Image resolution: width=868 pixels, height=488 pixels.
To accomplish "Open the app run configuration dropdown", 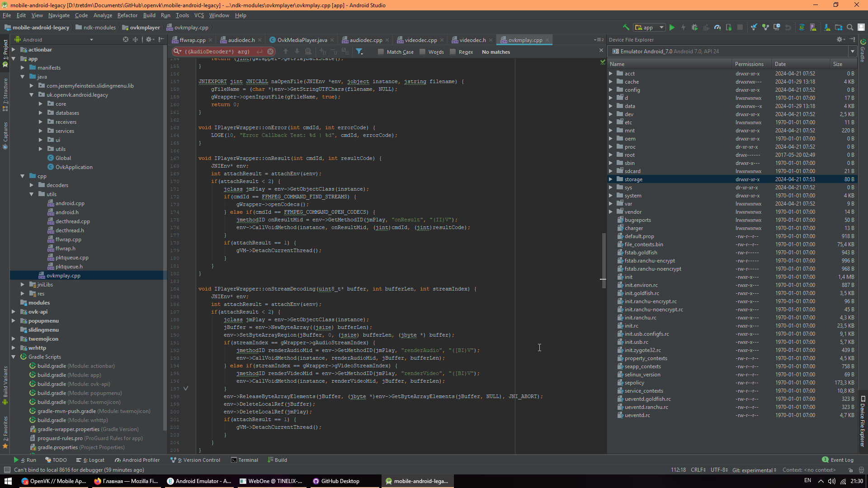I will tap(649, 28).
